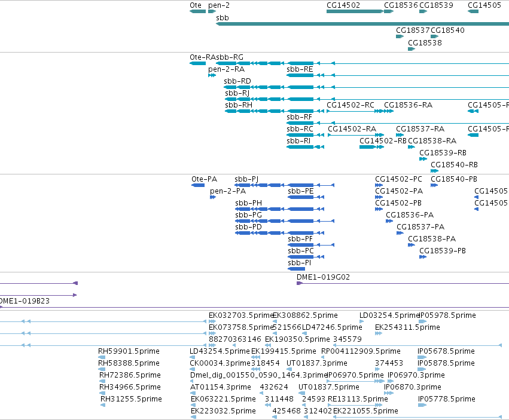
Task: Open gene CG18538 details
Action: (412, 49)
